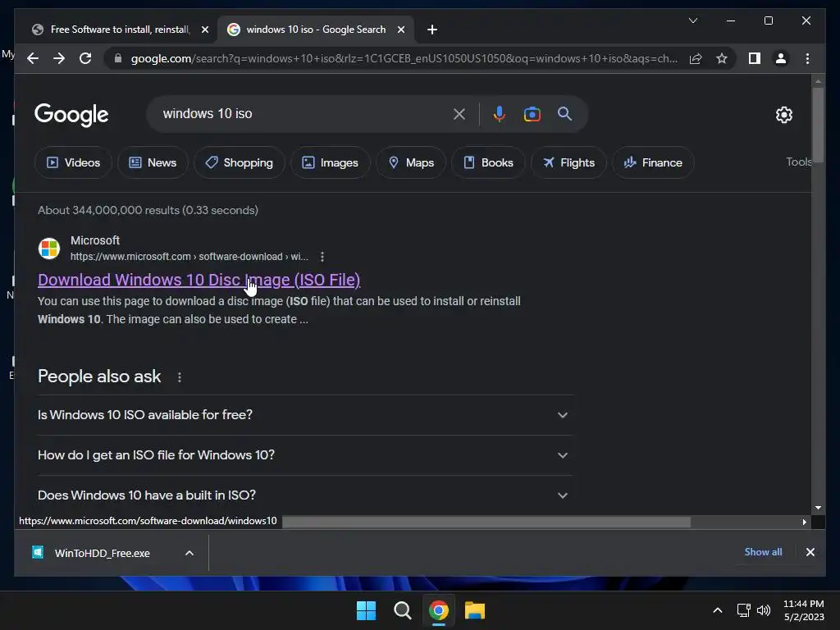Viewport: 840px width, 630px height.
Task: Switch to Maps results
Action: tap(411, 162)
